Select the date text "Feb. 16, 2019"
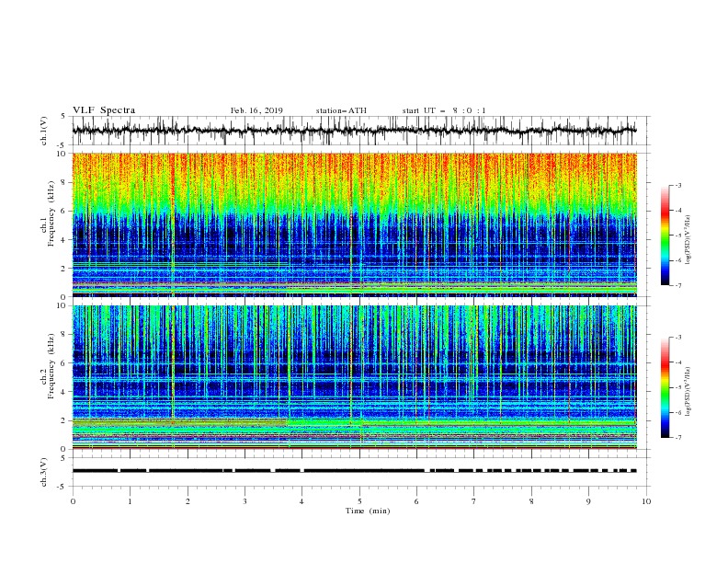The width and height of the screenshot is (728, 563). [256, 110]
